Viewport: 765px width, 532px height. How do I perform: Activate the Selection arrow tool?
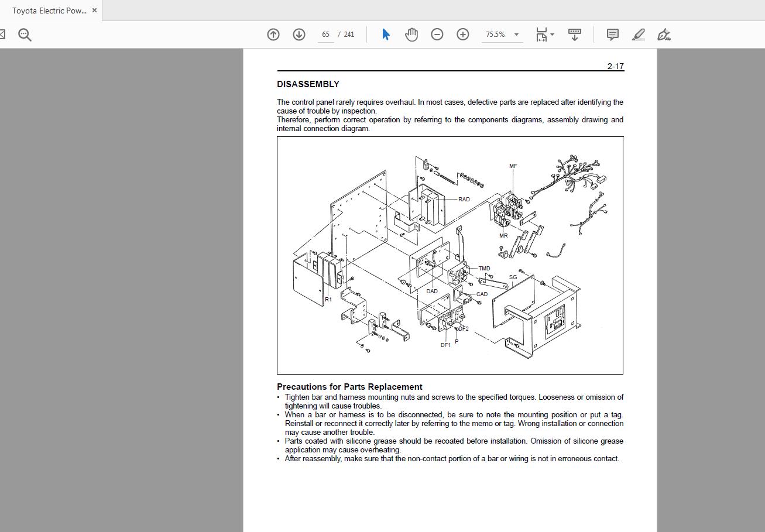[x=385, y=35]
